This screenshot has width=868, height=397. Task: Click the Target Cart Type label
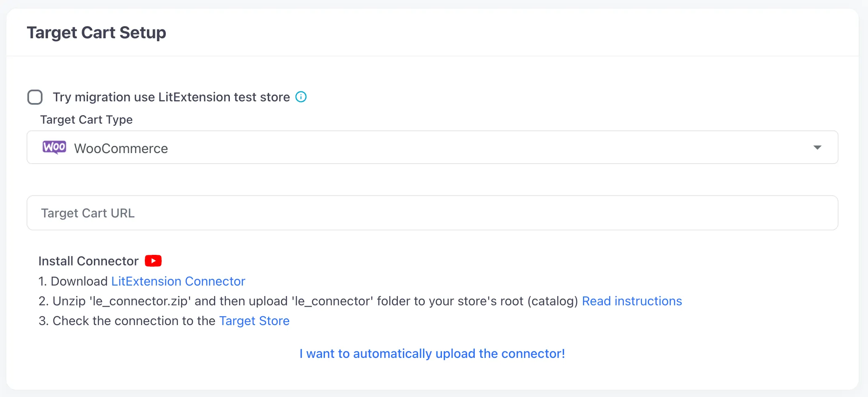(x=86, y=119)
